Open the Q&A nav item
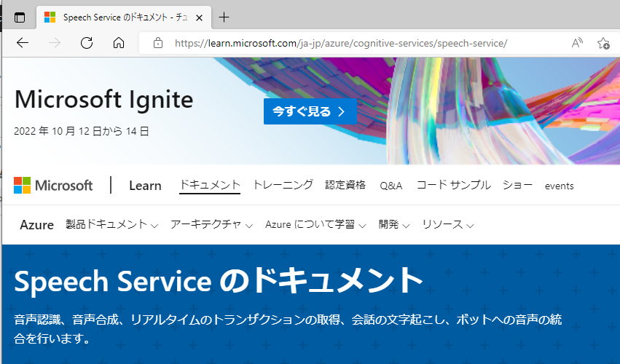 (x=391, y=186)
